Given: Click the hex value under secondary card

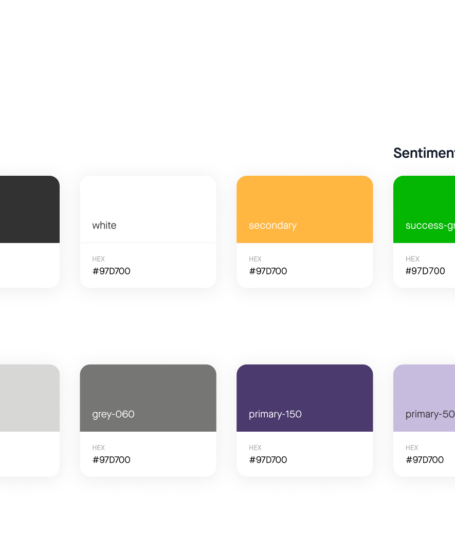Looking at the screenshot, I should tap(268, 271).
